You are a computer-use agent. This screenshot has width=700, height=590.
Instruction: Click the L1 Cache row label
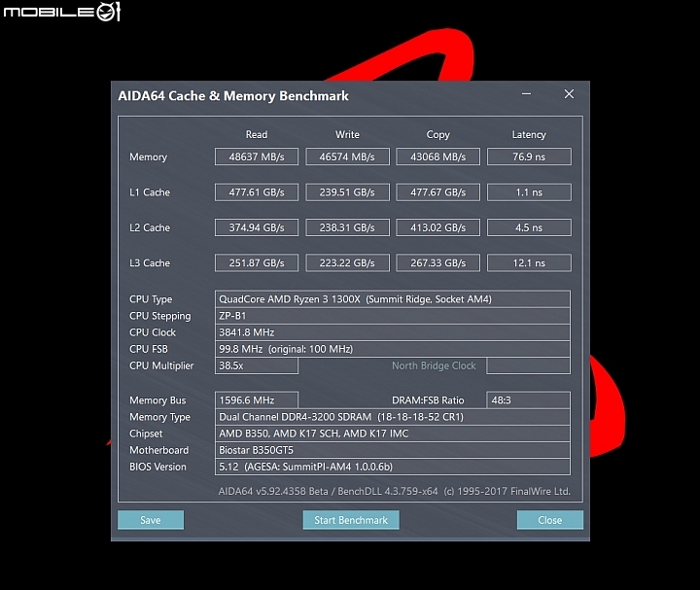(150, 192)
